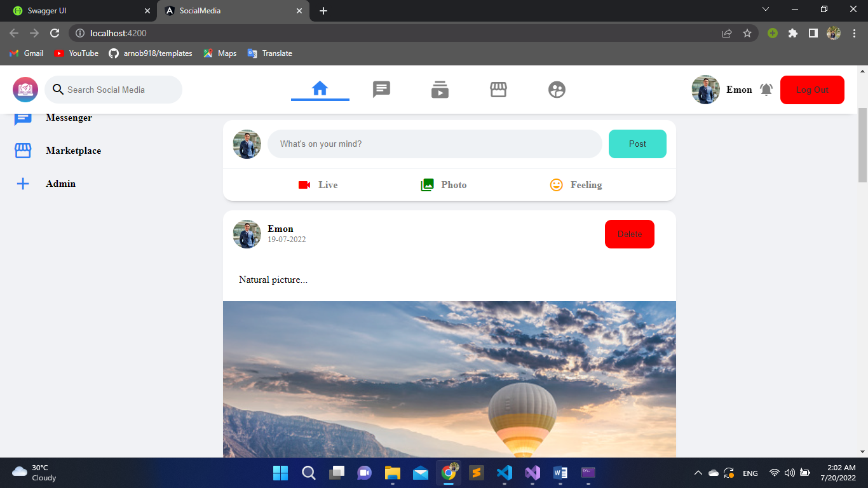Open the YouTube bookmark
This screenshot has width=868, height=488.
[76, 53]
